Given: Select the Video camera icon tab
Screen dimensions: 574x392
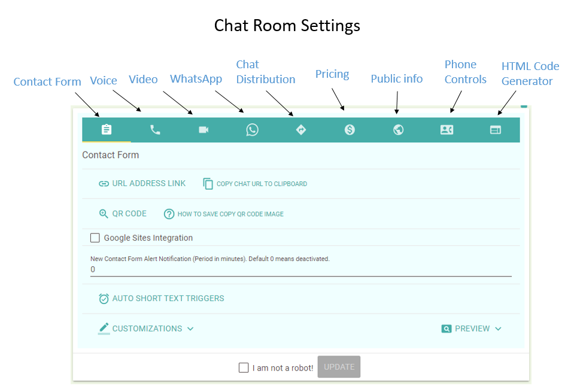Looking at the screenshot, I should (x=204, y=129).
